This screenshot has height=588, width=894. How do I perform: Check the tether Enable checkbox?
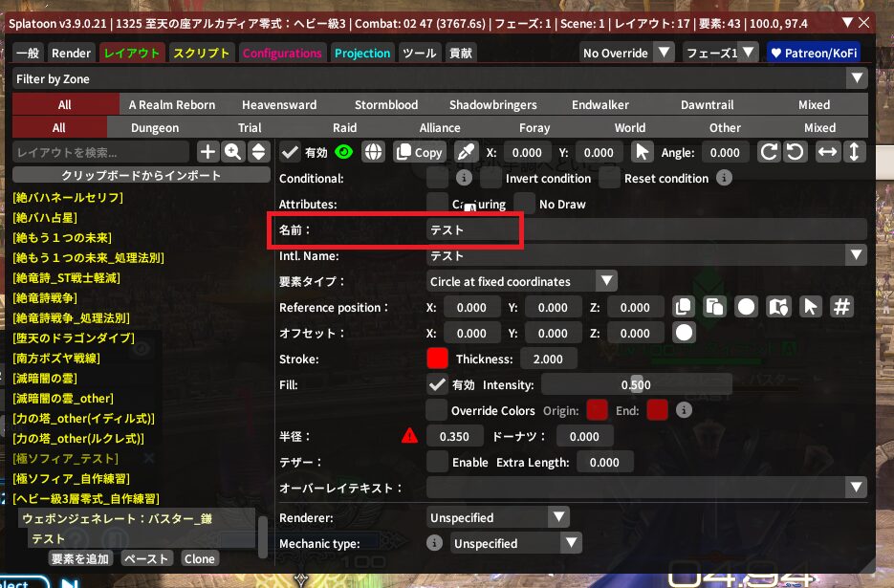pyautogui.click(x=437, y=462)
